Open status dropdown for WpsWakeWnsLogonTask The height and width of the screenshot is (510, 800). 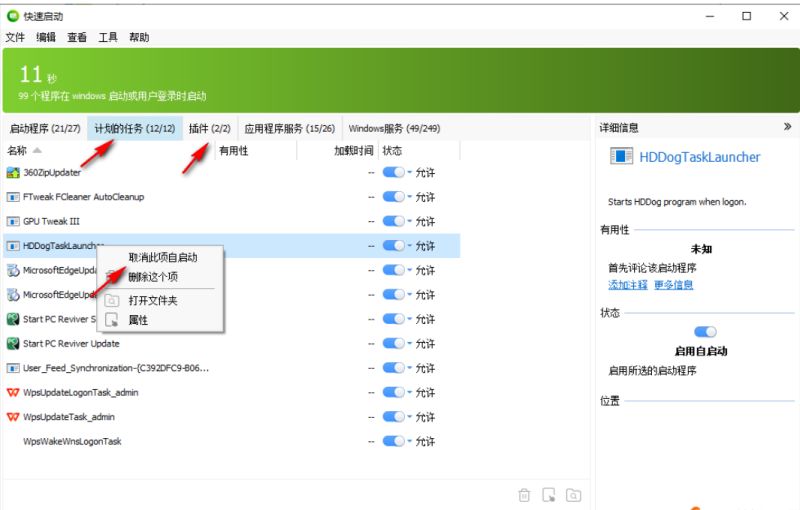409,441
